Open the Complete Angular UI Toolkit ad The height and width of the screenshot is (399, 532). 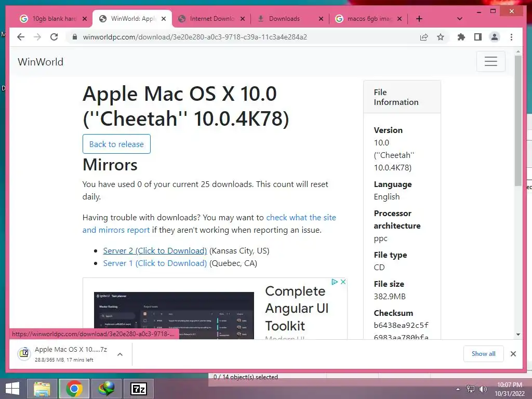pyautogui.click(x=297, y=308)
